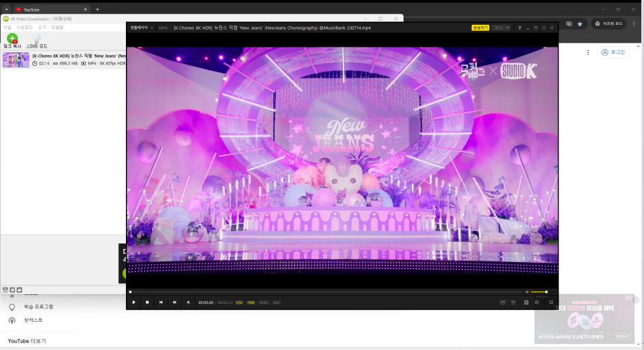The height and width of the screenshot is (350, 644).
Task: Toggle the HDR indicator in player
Action: point(251,303)
